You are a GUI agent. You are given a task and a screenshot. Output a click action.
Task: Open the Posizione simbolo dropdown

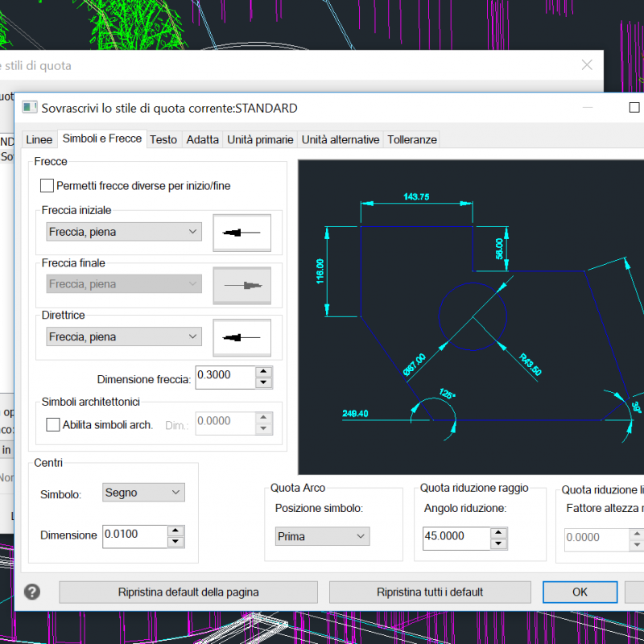click(321, 536)
